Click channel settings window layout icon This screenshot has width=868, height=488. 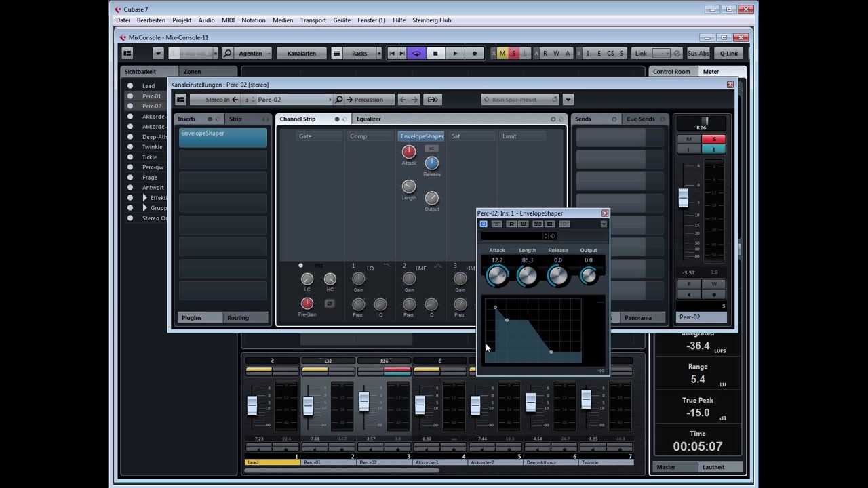pyautogui.click(x=180, y=100)
